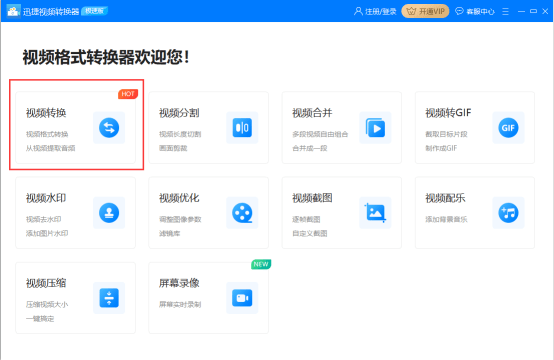Open the 屏幕录像 feature title
554x360 pixels.
tap(179, 283)
